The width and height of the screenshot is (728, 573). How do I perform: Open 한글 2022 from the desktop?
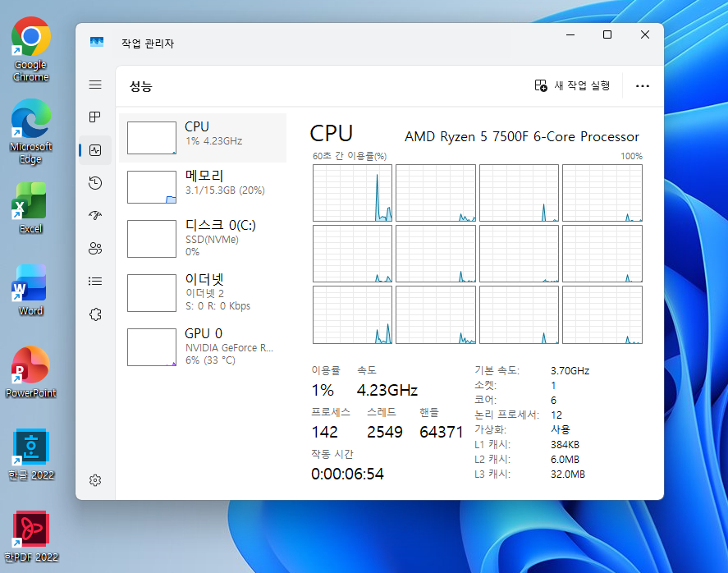(30, 447)
